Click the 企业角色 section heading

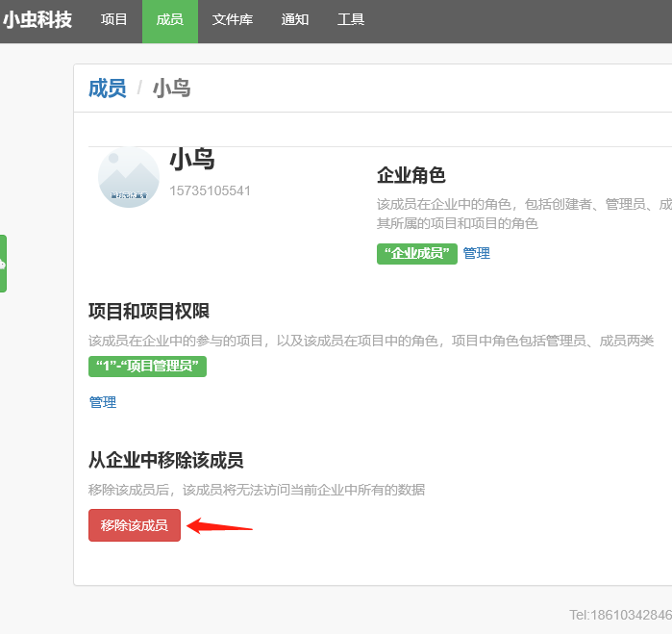[411, 175]
